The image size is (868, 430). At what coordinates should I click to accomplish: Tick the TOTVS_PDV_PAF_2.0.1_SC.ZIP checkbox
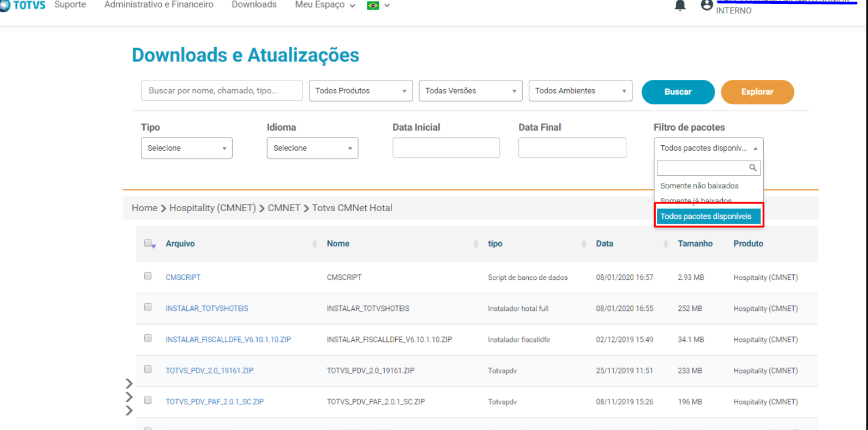(148, 400)
